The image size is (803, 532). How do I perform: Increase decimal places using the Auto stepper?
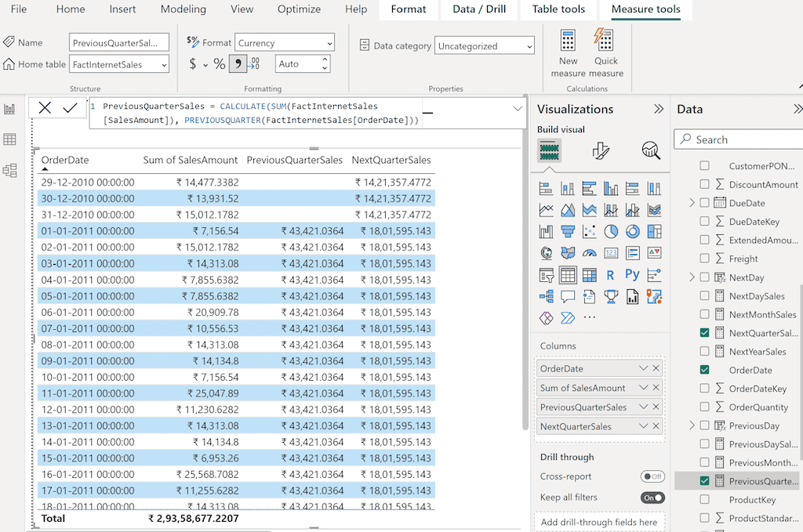323,60
